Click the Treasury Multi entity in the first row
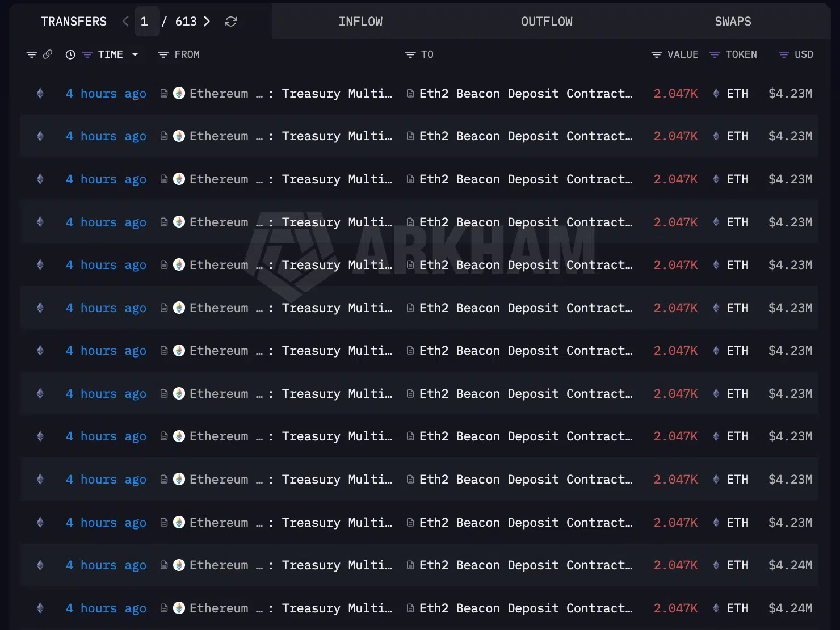This screenshot has height=630, width=840. [x=337, y=93]
